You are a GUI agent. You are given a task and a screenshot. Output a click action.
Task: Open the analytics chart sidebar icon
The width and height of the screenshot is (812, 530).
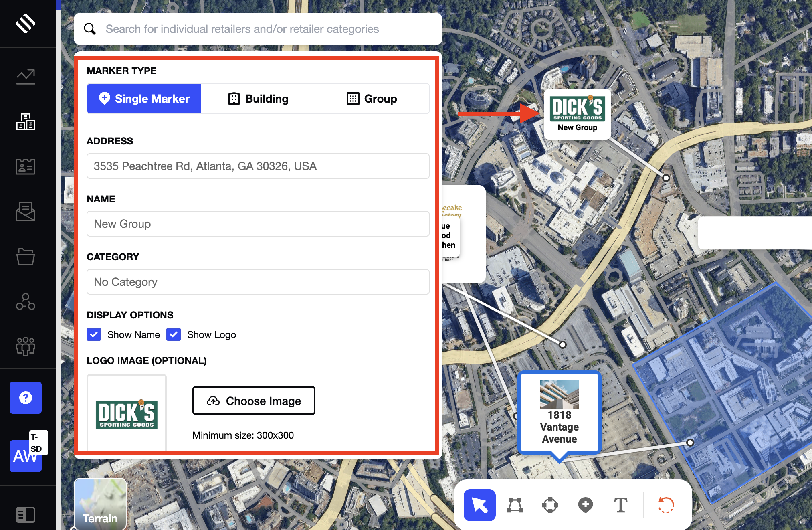[x=26, y=76]
